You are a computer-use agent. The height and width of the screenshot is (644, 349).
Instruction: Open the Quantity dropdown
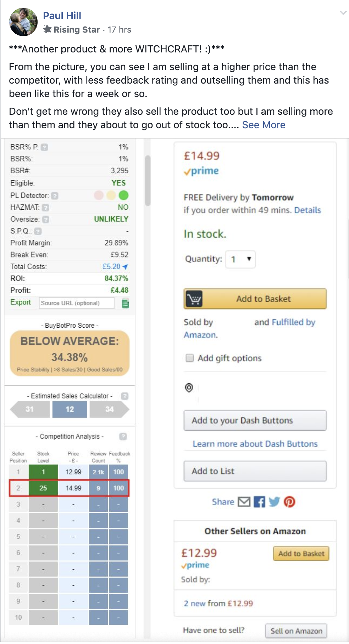click(240, 259)
